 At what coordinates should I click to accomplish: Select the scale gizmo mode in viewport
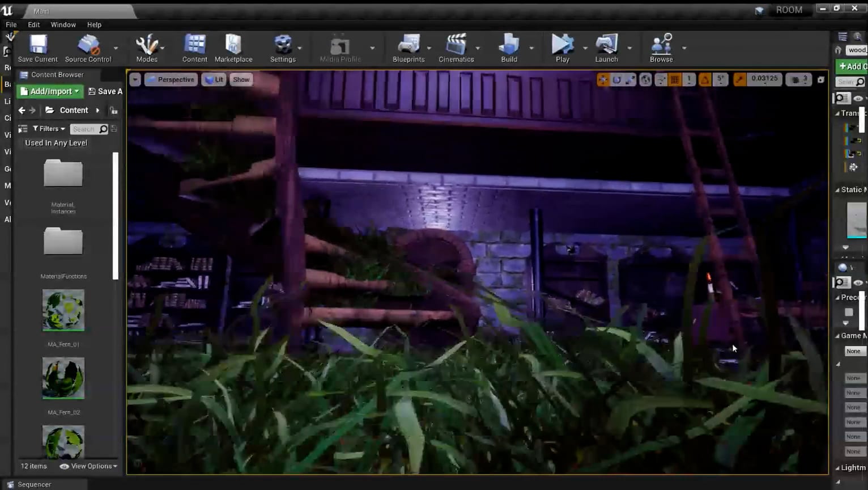click(630, 80)
